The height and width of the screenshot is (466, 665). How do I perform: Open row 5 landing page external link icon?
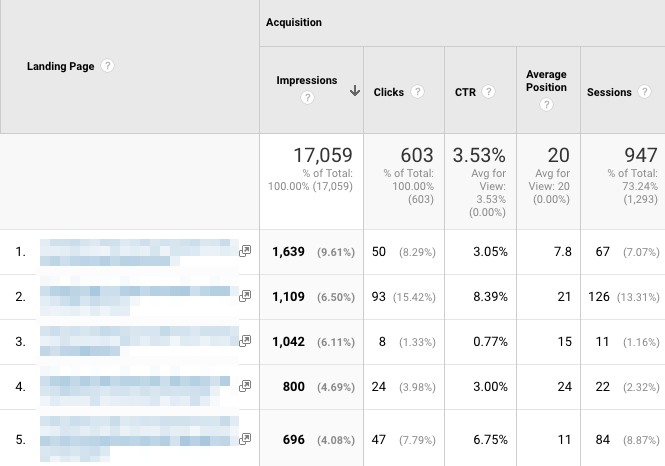click(x=245, y=439)
